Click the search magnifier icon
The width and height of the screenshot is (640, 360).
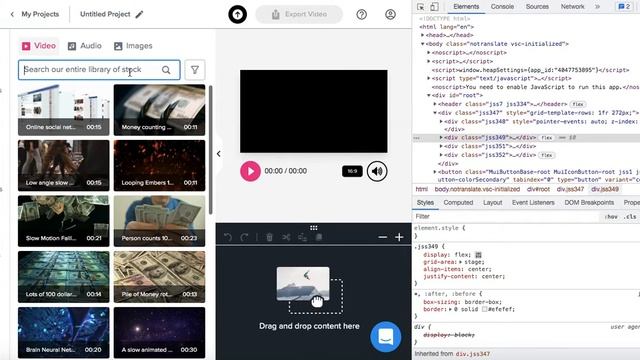166,70
